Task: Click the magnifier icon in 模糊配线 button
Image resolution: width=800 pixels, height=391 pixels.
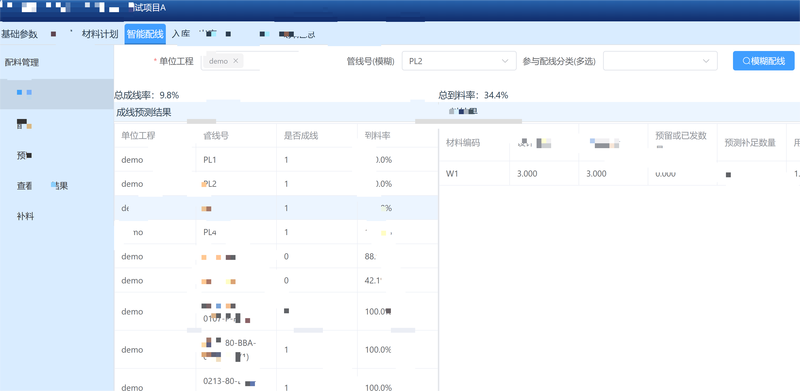Action: pos(746,61)
